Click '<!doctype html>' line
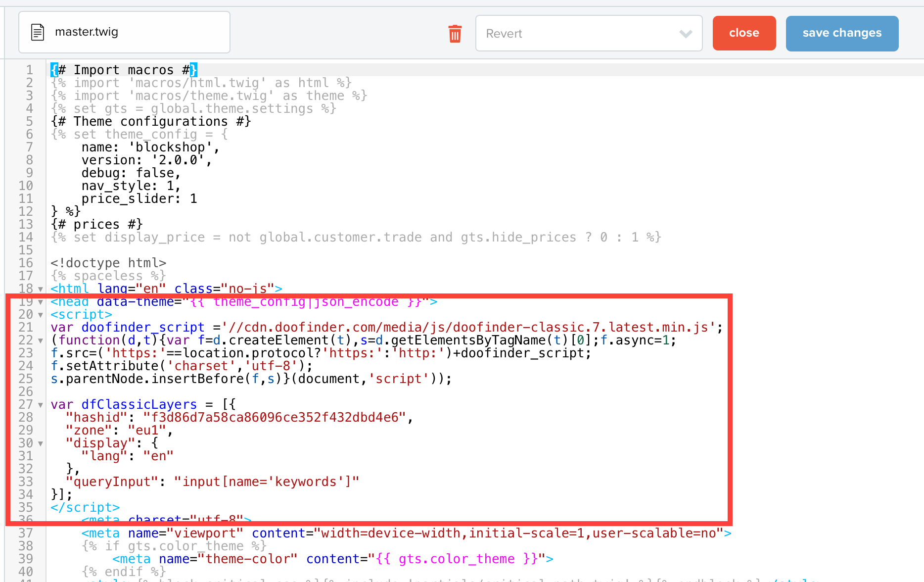Image resolution: width=924 pixels, height=582 pixels. [x=108, y=263]
